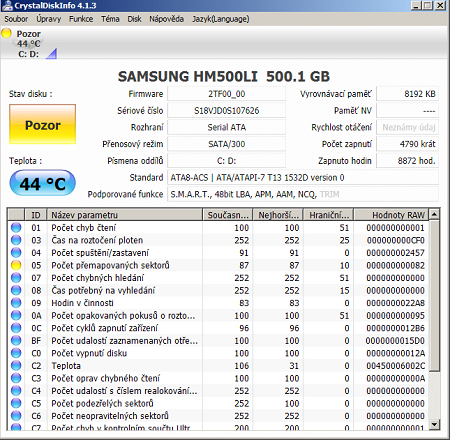This screenshot has width=450, height=440.
Task: Open the Úpravy menu
Action: (49, 19)
